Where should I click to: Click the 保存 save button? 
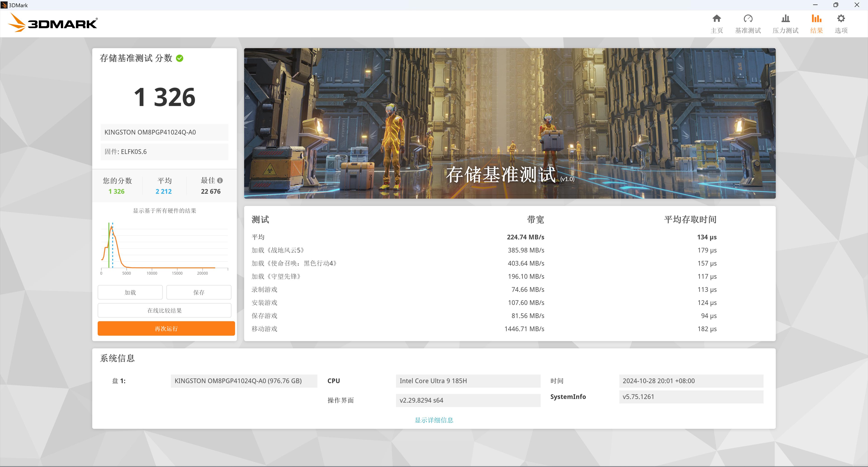(x=198, y=292)
